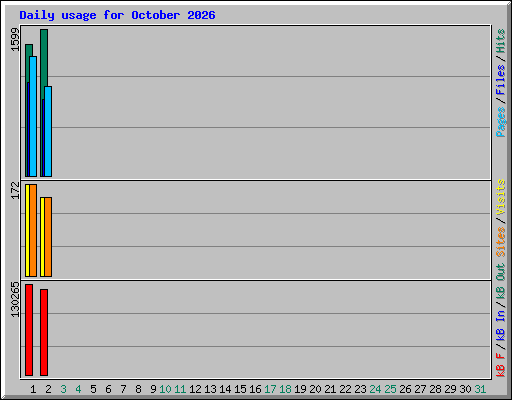Click green day 17 on the x-axis

(270, 389)
